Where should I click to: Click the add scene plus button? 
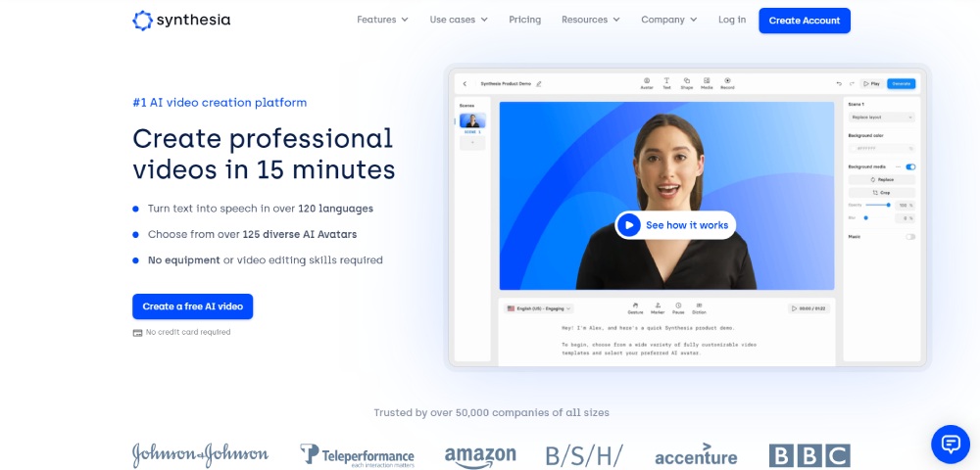coord(472,143)
